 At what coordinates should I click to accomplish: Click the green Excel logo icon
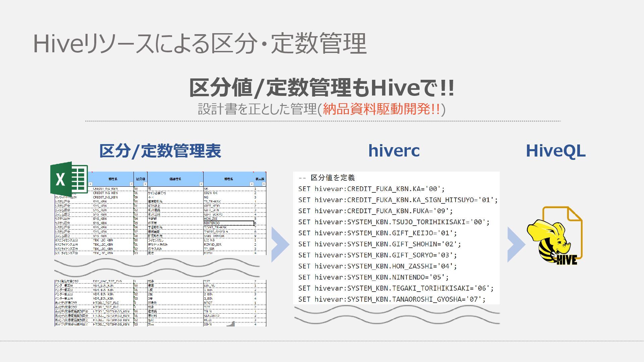click(x=68, y=178)
